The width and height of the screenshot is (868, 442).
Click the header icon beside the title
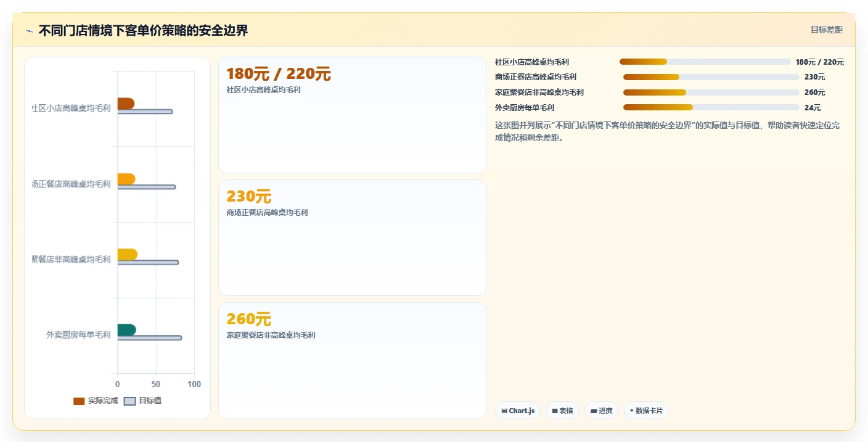tap(29, 31)
